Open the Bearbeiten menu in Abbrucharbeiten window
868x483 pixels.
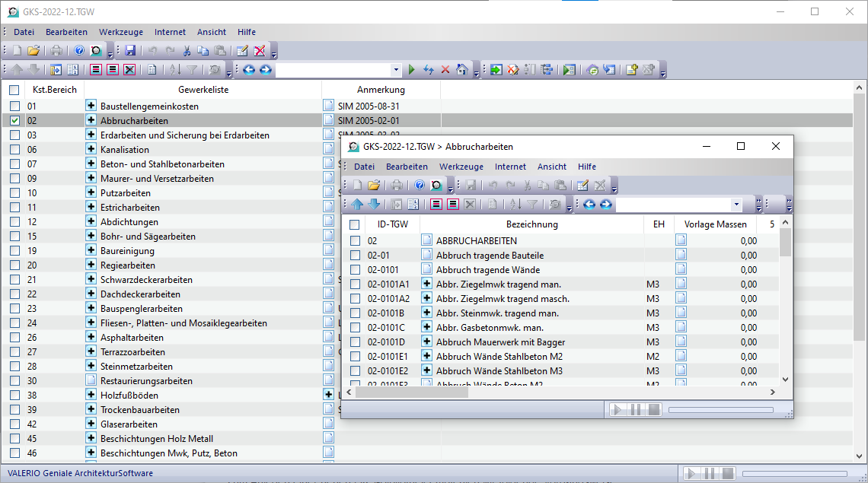click(407, 167)
